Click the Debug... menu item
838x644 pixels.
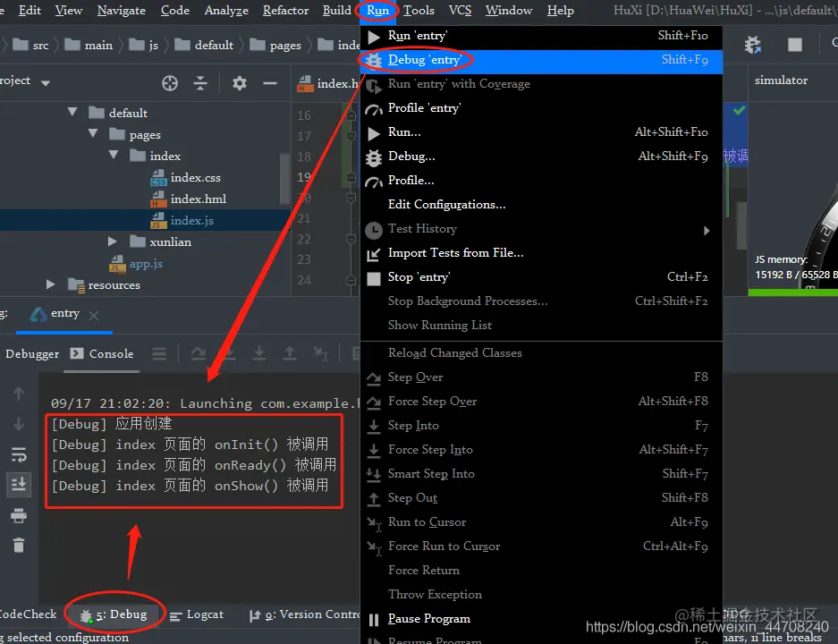click(x=541, y=156)
